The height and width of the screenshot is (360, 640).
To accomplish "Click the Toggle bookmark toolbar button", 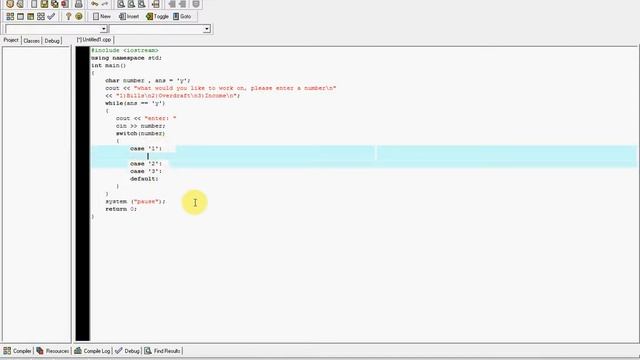I will [157, 16].
